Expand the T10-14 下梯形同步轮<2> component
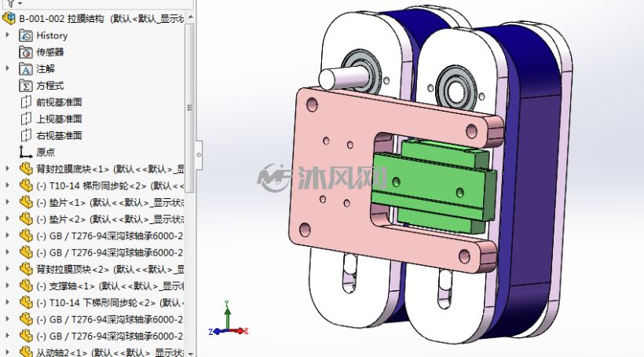Viewport: 644px width, 357px height. (7, 303)
